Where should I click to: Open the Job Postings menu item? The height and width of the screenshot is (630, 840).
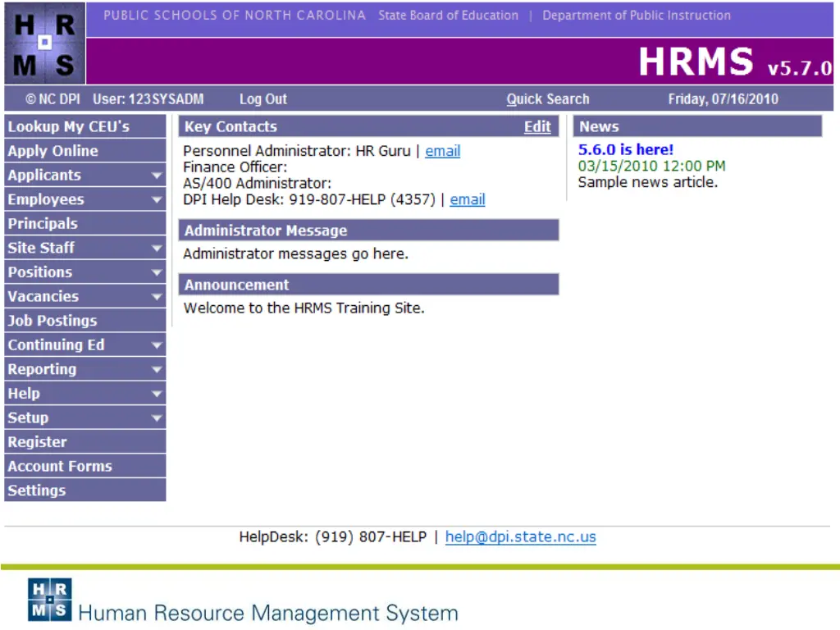pyautogui.click(x=85, y=321)
